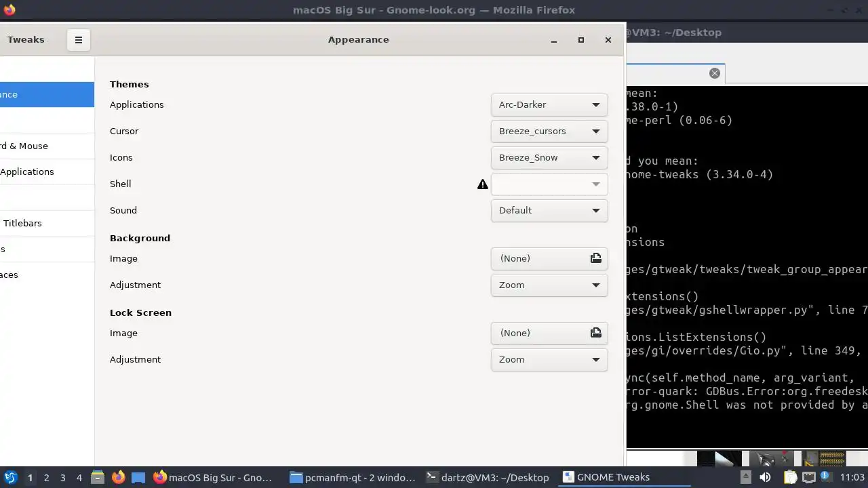
Task: Close the terminal tab with the X icon
Action: click(715, 73)
